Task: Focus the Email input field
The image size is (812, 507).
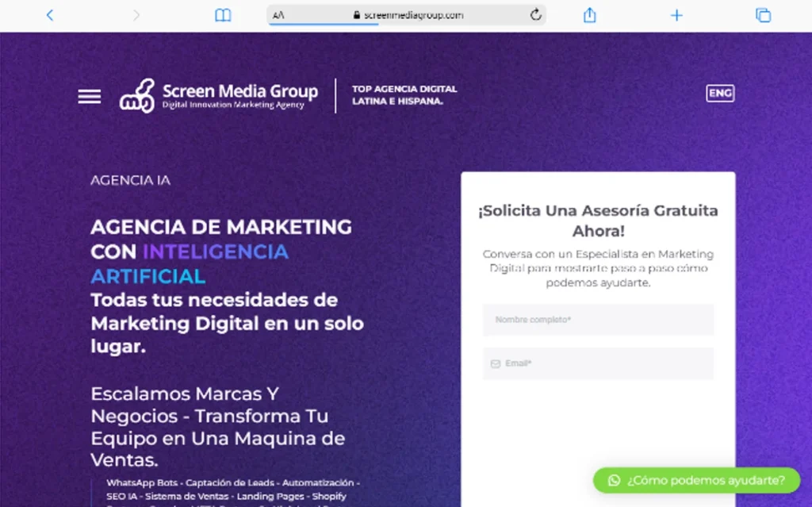Action: pos(598,363)
